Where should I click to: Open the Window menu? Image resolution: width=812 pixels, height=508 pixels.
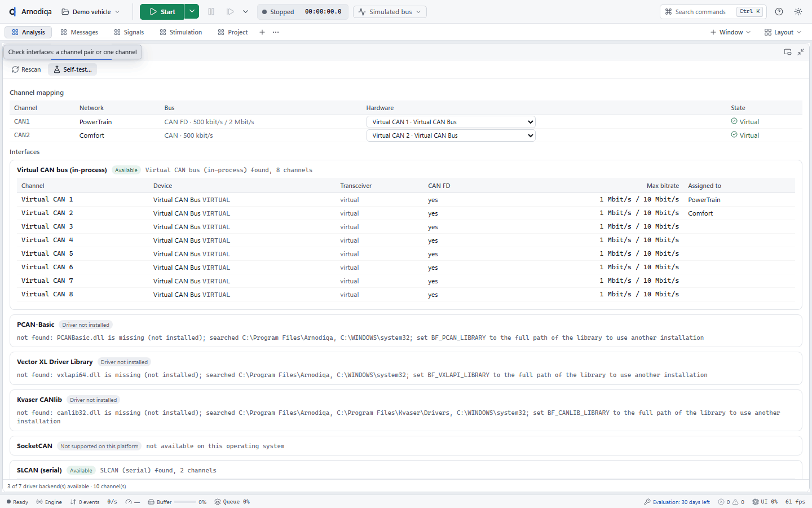pos(731,32)
